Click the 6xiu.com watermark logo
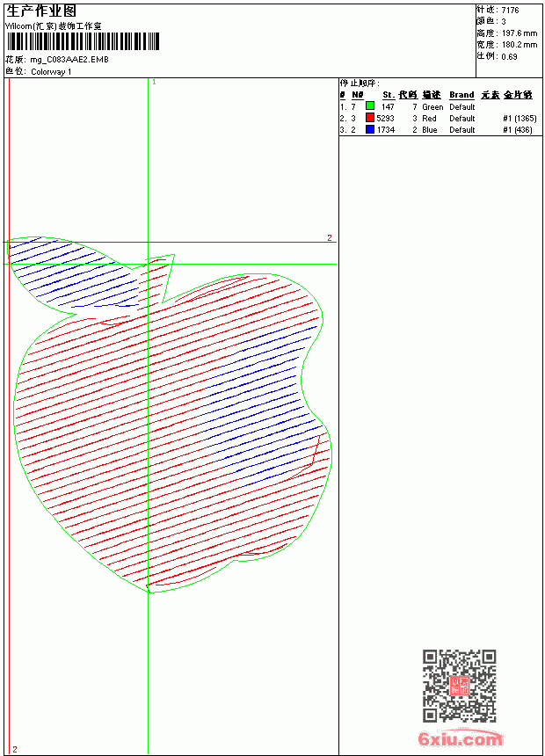The image size is (545, 756). click(x=460, y=738)
